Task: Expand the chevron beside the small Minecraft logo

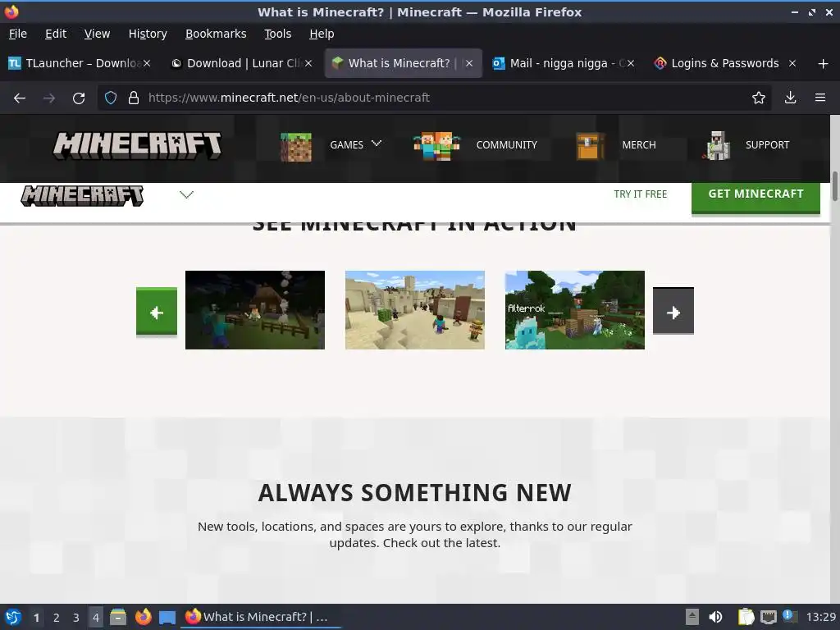Action: coord(186,194)
